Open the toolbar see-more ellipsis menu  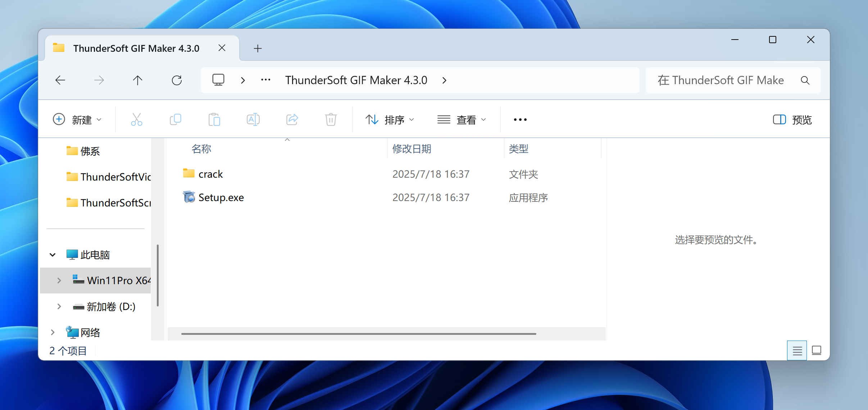520,119
